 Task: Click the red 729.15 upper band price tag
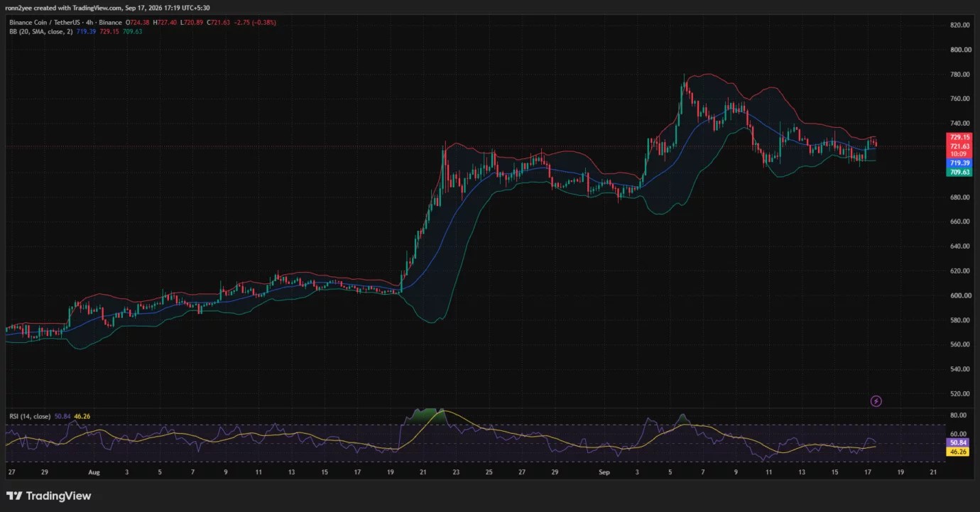[x=960, y=137]
